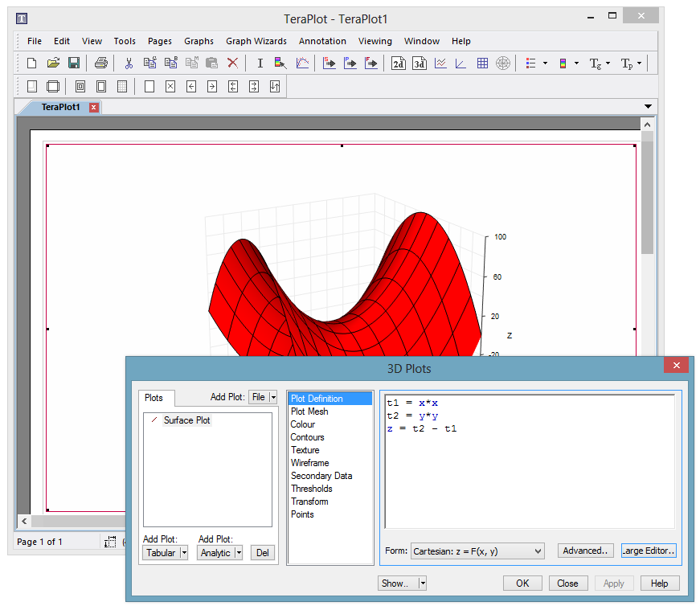Open the Tp text dropdown arrow
Viewport: 700px width, 606px height.
point(639,63)
